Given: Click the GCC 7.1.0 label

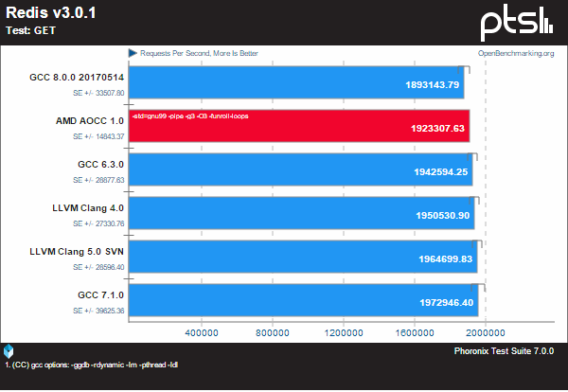Looking at the screenshot, I should (x=100, y=294).
